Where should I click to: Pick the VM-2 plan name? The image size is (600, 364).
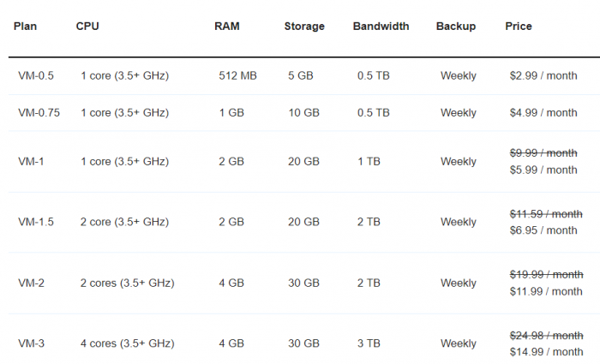pyautogui.click(x=31, y=283)
